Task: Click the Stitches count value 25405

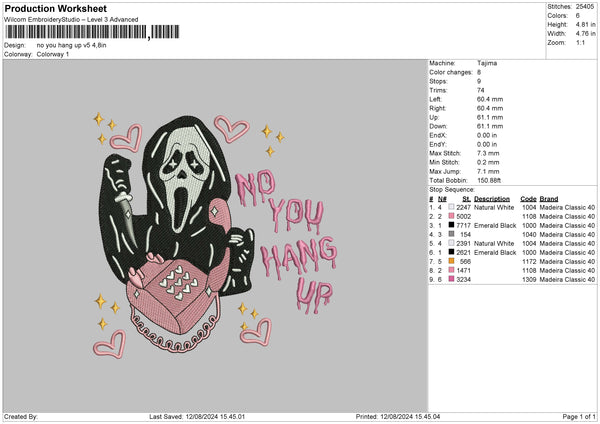Action: 585,7
